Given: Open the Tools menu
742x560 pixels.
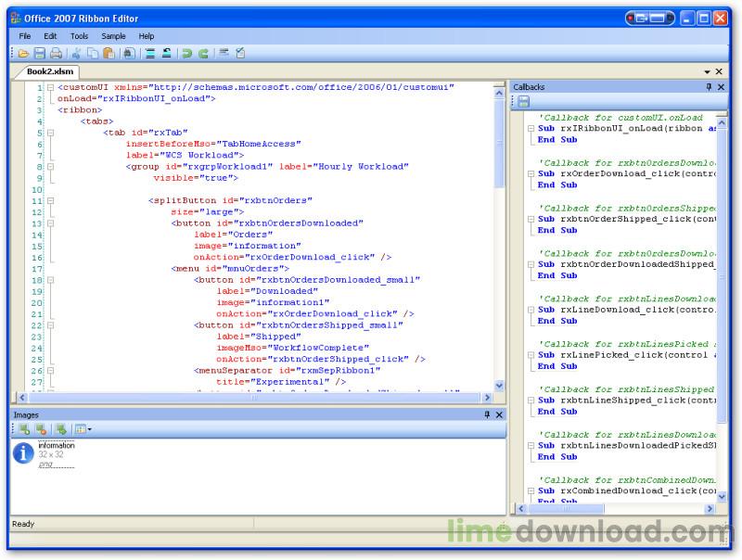Looking at the screenshot, I should point(79,35).
